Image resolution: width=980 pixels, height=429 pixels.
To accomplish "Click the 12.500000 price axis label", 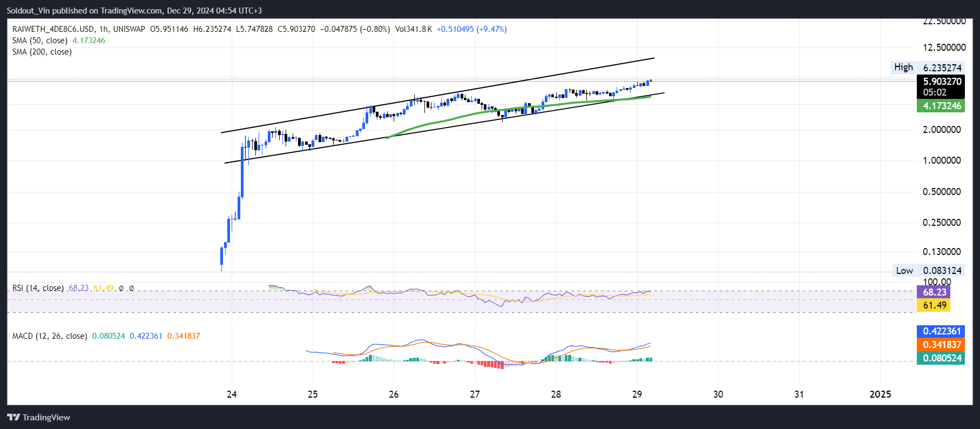I will (x=944, y=48).
